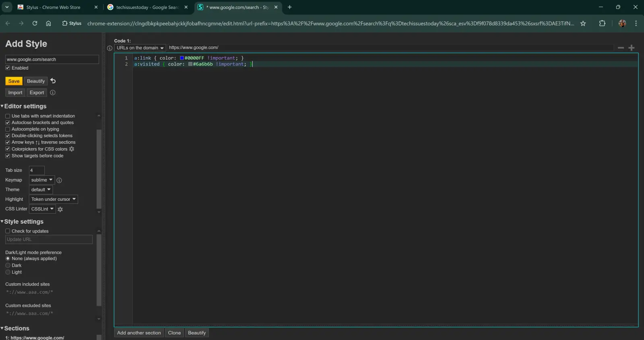Toggle Autoclose brackets and quotes
This screenshot has width=644, height=340.
[x=8, y=123]
